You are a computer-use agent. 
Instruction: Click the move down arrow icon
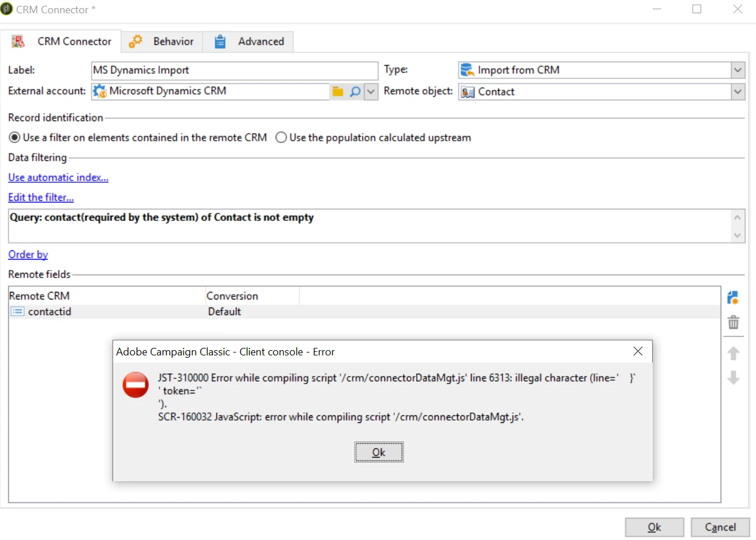point(733,378)
